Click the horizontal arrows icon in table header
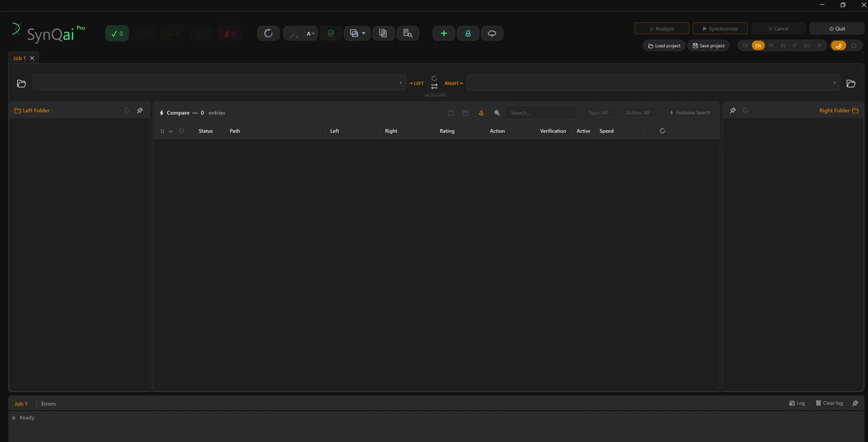The image size is (868, 442). point(171,131)
